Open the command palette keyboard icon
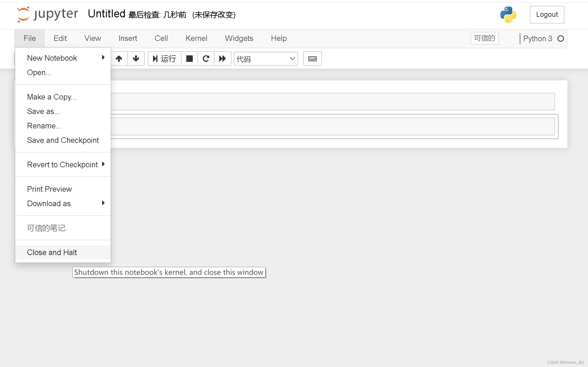The image size is (588, 367). [x=312, y=59]
